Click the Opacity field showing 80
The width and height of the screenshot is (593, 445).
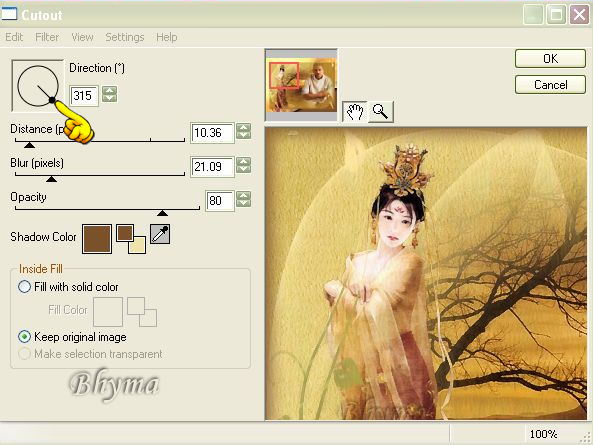coord(220,200)
